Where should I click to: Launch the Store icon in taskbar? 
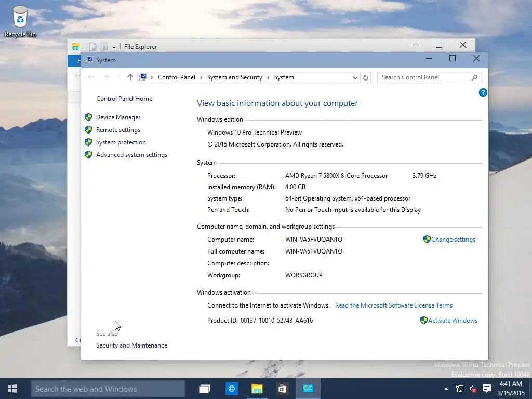pos(282,389)
